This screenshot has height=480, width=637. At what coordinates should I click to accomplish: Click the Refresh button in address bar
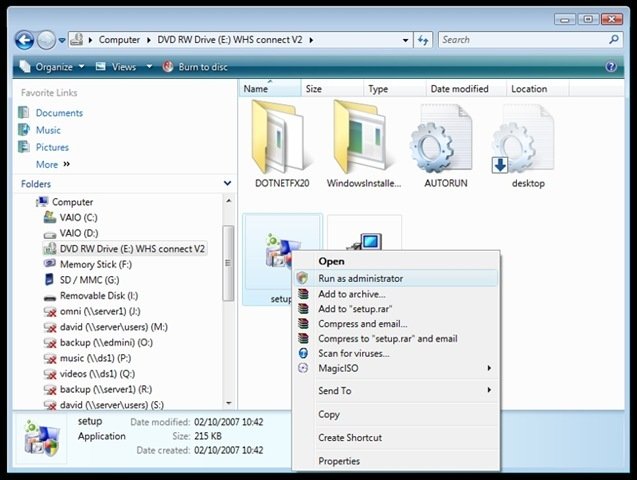[x=422, y=40]
